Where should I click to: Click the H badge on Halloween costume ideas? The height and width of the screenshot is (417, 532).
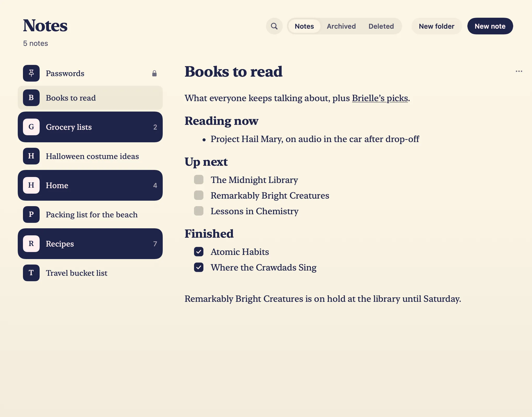tap(31, 156)
